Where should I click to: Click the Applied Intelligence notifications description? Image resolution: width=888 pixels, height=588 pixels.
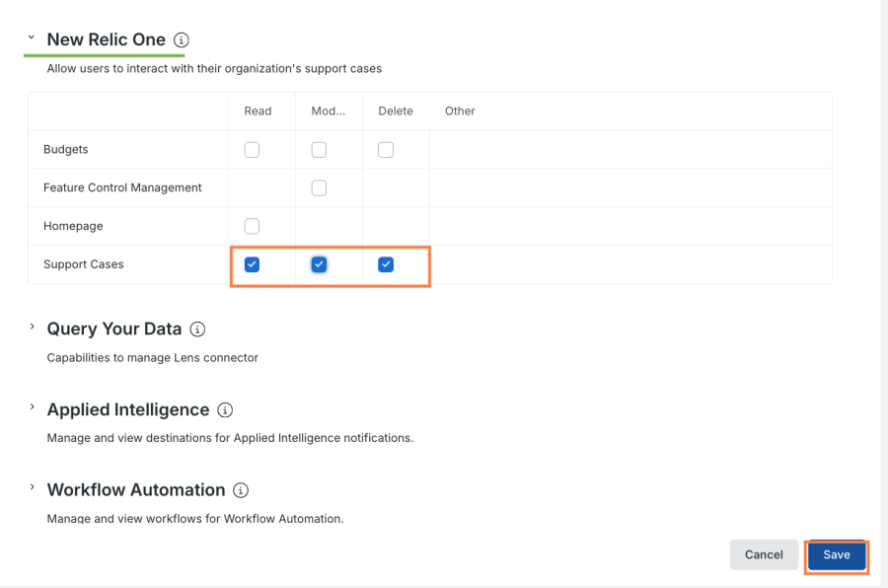[230, 438]
